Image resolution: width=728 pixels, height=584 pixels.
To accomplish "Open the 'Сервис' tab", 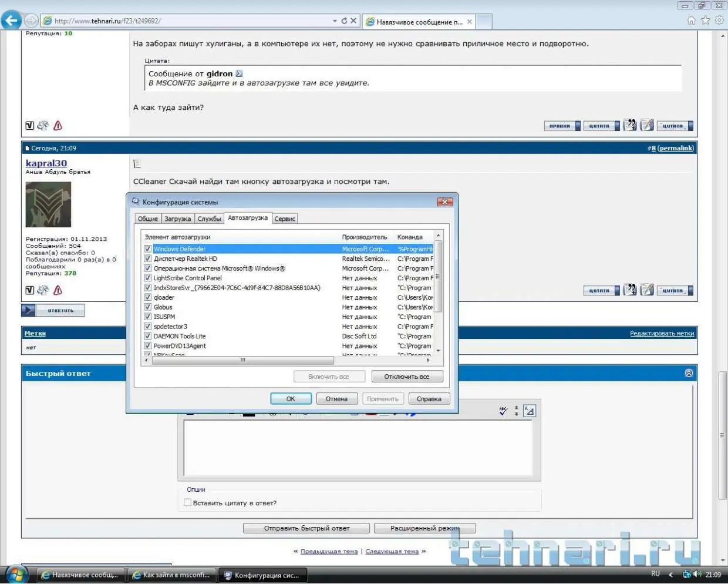I will (x=285, y=219).
